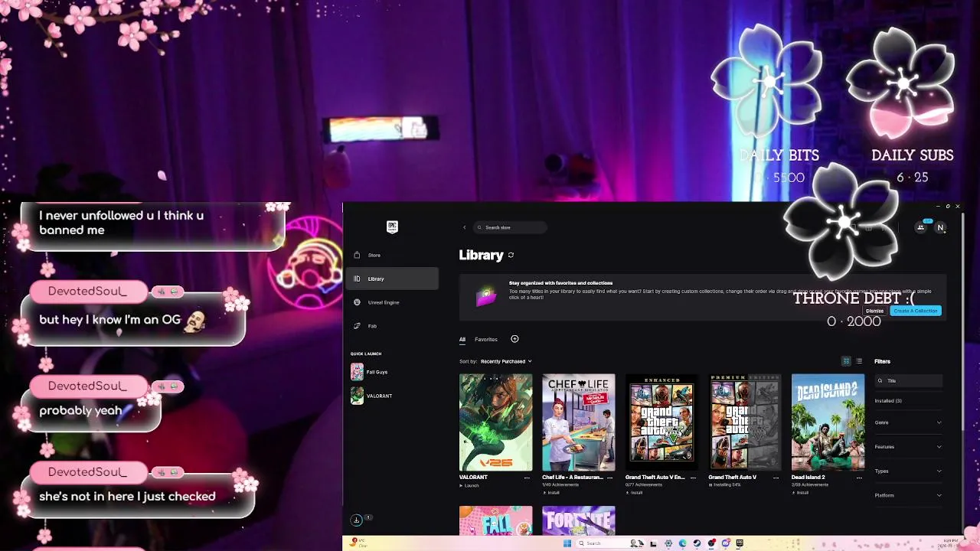Open Steam from the taskbar
Image resolution: width=980 pixels, height=551 pixels.
(697, 543)
